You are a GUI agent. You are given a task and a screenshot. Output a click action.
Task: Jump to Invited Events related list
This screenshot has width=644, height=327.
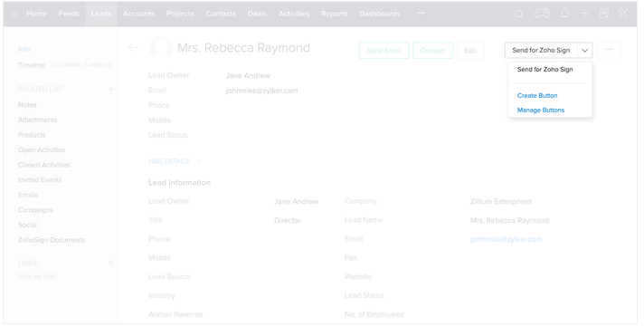point(40,179)
